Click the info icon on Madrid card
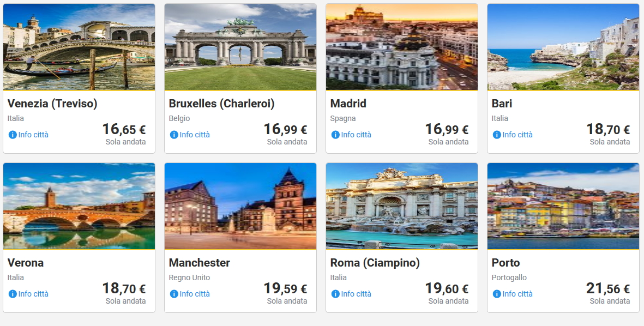Screen dimensions: 644x326 335,135
